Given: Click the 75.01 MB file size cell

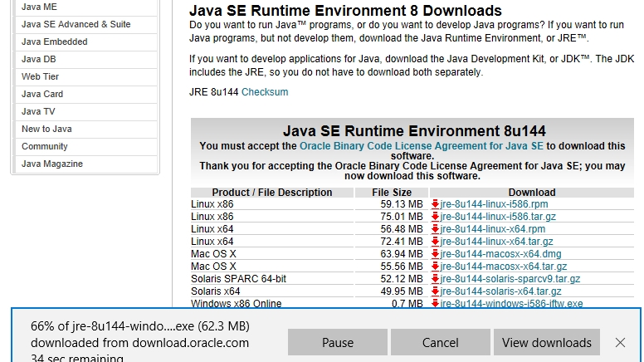Looking at the screenshot, I should [402, 217].
